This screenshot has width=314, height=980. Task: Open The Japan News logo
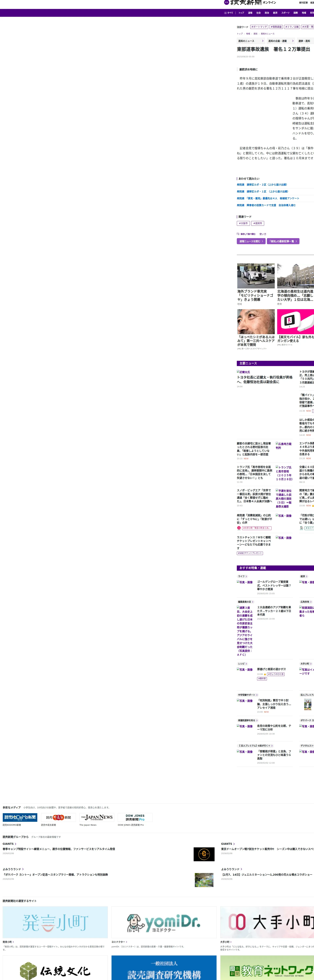click(x=97, y=817)
